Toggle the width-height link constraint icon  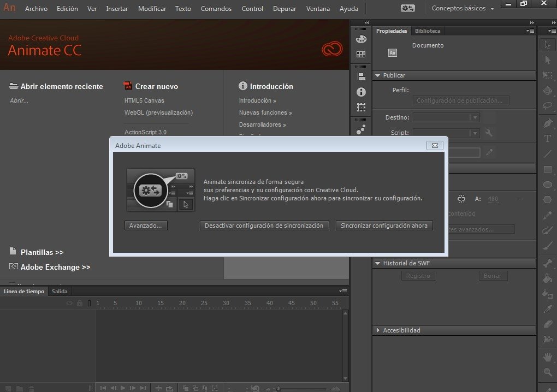461,199
